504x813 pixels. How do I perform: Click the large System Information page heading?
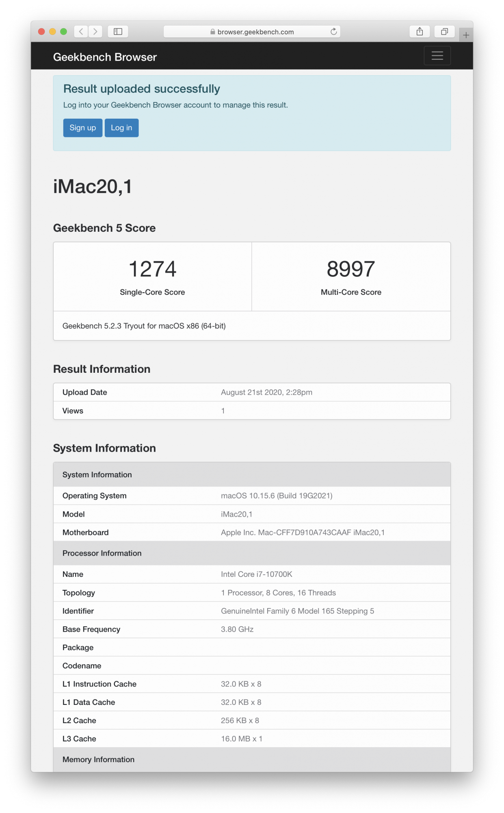[x=104, y=448]
